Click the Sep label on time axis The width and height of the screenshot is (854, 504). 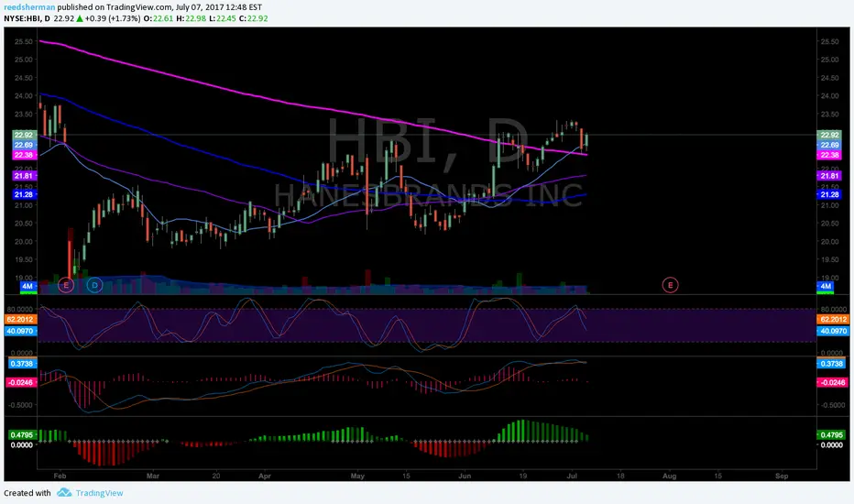point(782,476)
